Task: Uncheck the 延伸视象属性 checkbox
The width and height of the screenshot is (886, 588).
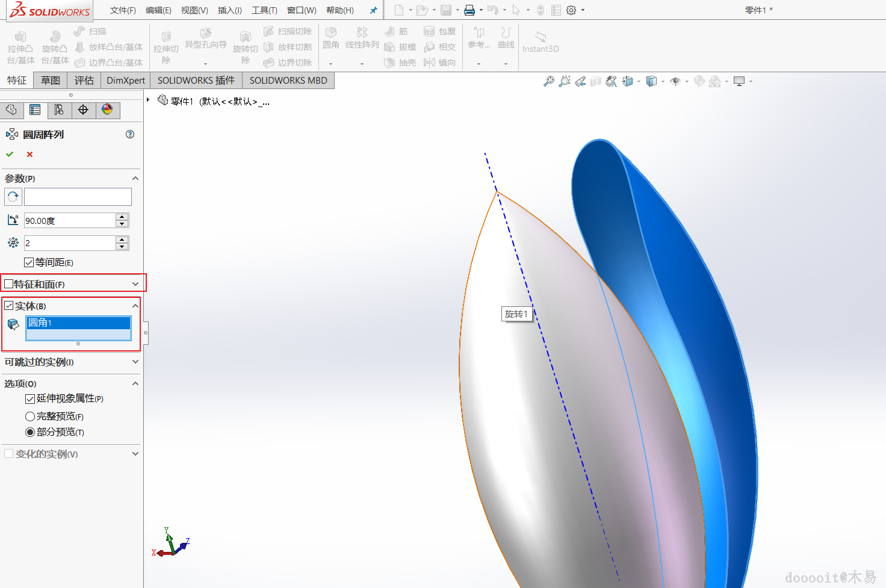Action: tap(30, 399)
